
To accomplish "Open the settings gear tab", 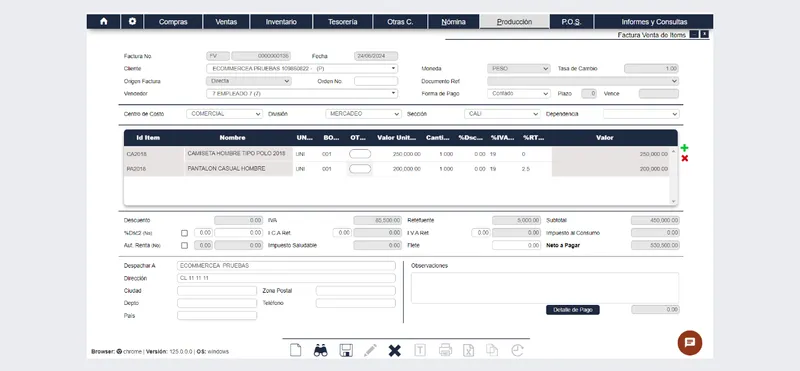I will coord(132,21).
